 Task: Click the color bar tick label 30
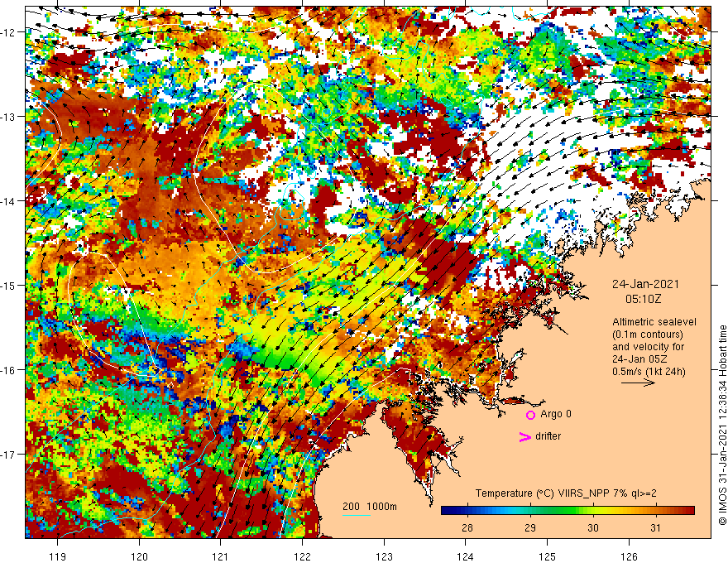pos(593,527)
